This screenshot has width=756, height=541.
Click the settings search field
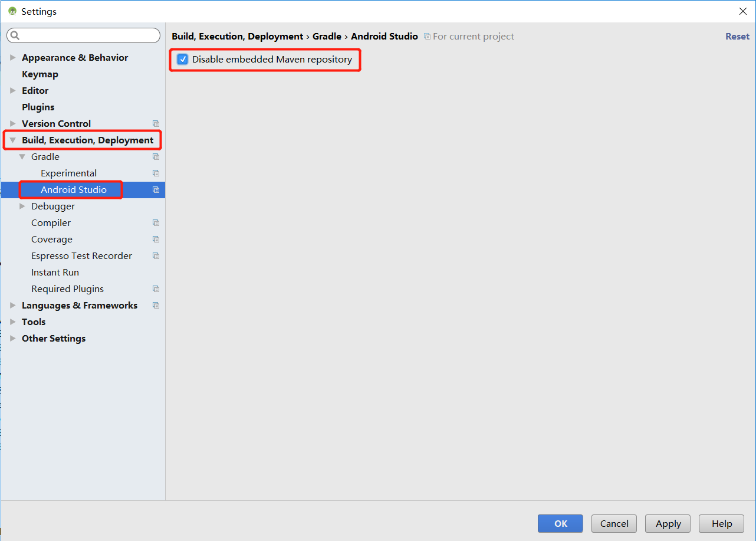(x=83, y=35)
